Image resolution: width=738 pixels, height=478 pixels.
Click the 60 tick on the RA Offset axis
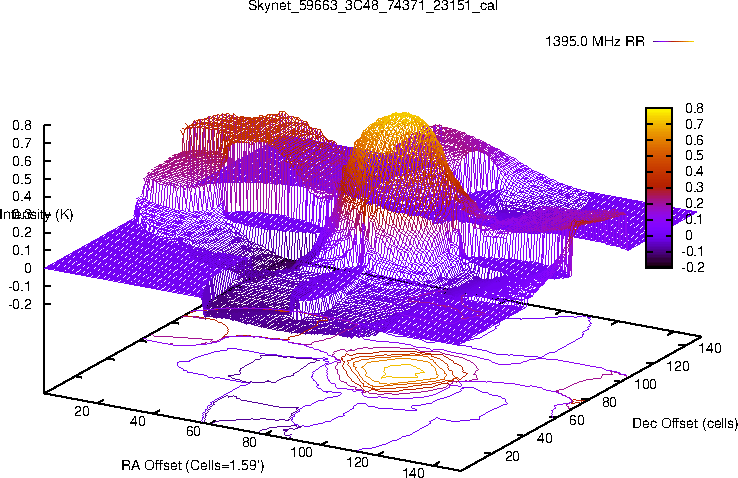point(193,431)
